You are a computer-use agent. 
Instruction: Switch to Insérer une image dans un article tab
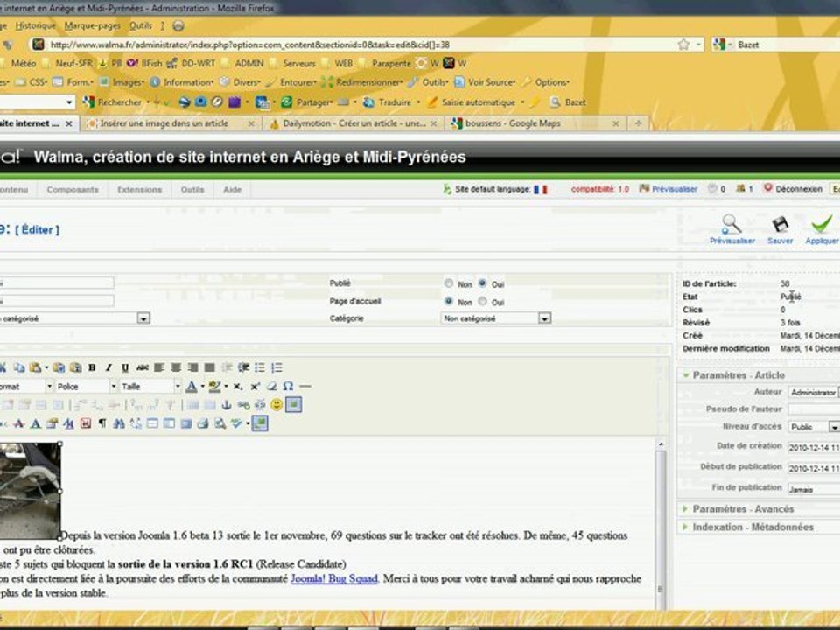coord(171,123)
